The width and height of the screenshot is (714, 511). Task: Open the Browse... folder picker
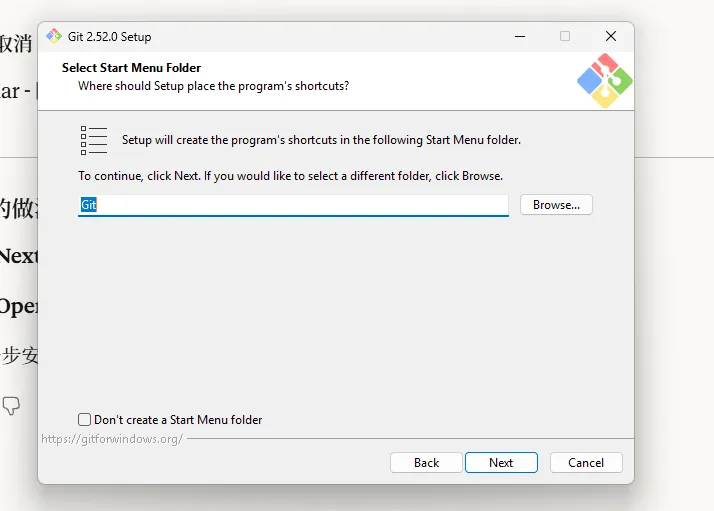point(556,205)
